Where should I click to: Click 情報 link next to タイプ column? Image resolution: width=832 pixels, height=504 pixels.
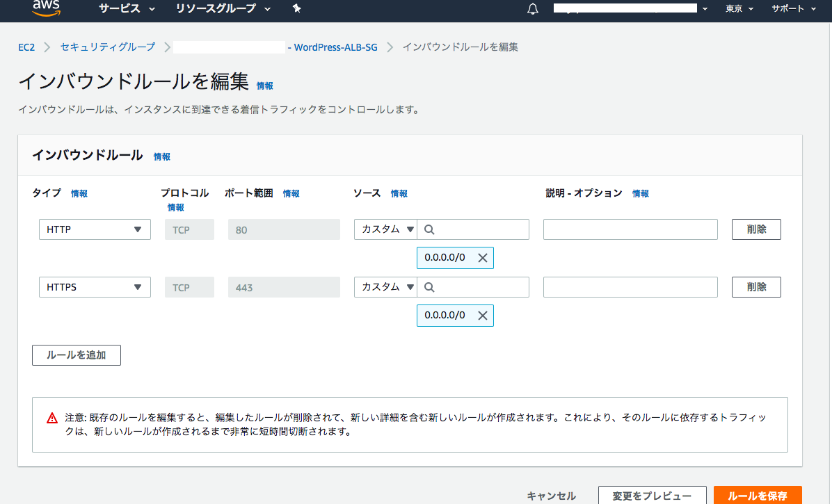point(79,194)
